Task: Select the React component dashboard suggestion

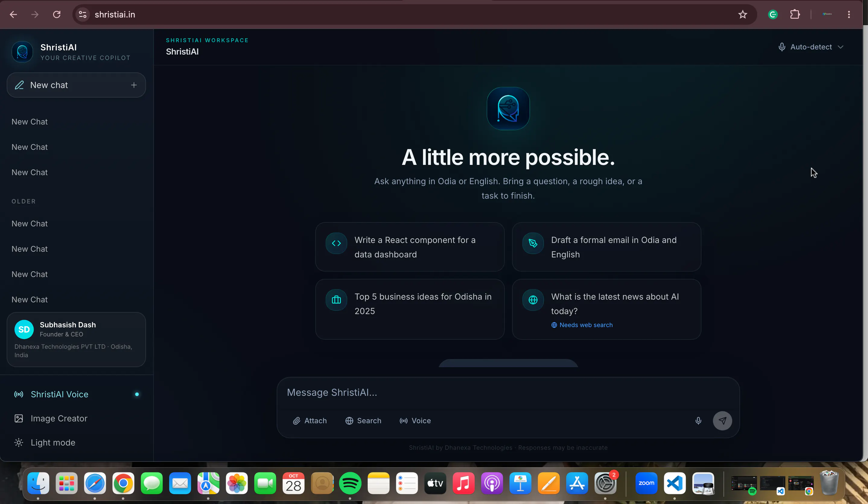Action: pos(410,247)
